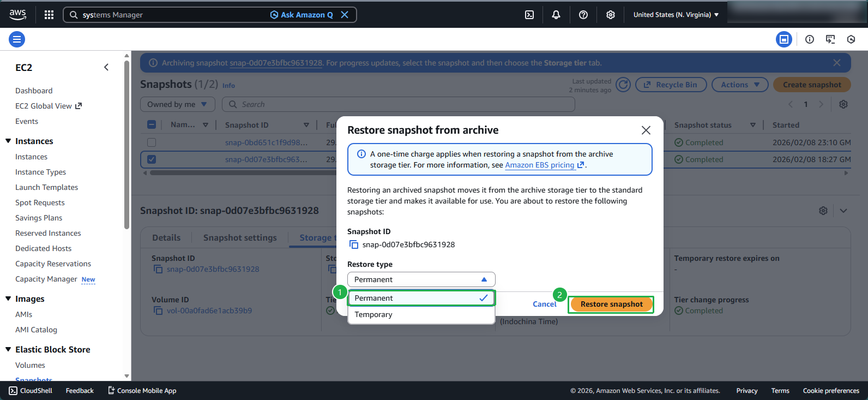Toggle the select-all snapshots header checkbox
Viewport: 868px width, 400px height.
tap(152, 125)
